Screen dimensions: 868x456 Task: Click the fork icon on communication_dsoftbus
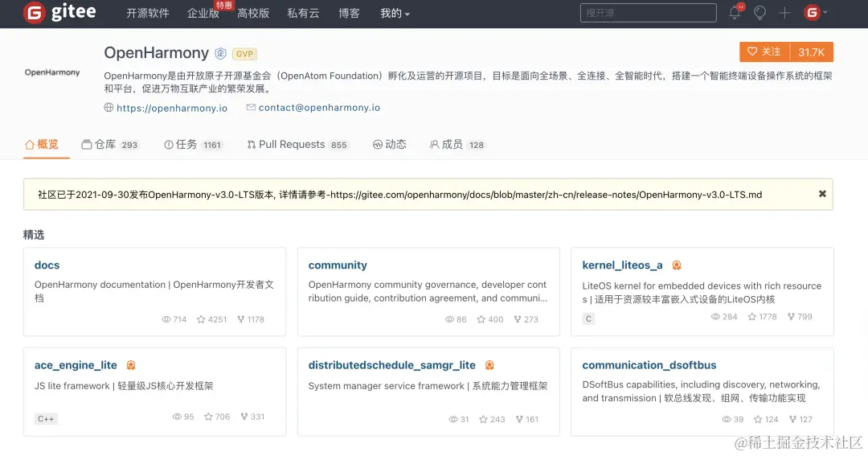pos(792,420)
